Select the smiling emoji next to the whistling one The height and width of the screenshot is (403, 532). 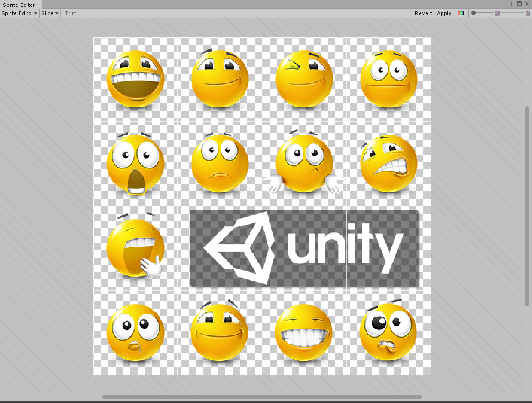219,330
